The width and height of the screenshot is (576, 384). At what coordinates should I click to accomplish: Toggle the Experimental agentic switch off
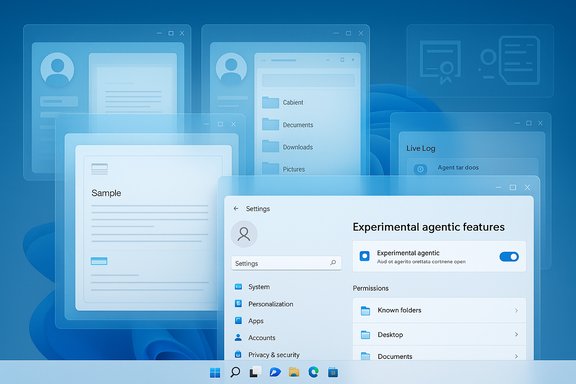(509, 256)
